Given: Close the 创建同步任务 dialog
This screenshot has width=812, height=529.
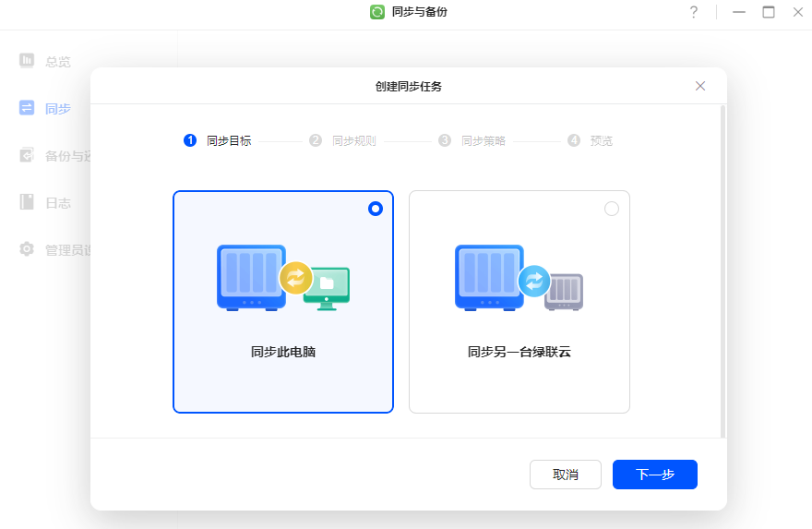Looking at the screenshot, I should [700, 86].
